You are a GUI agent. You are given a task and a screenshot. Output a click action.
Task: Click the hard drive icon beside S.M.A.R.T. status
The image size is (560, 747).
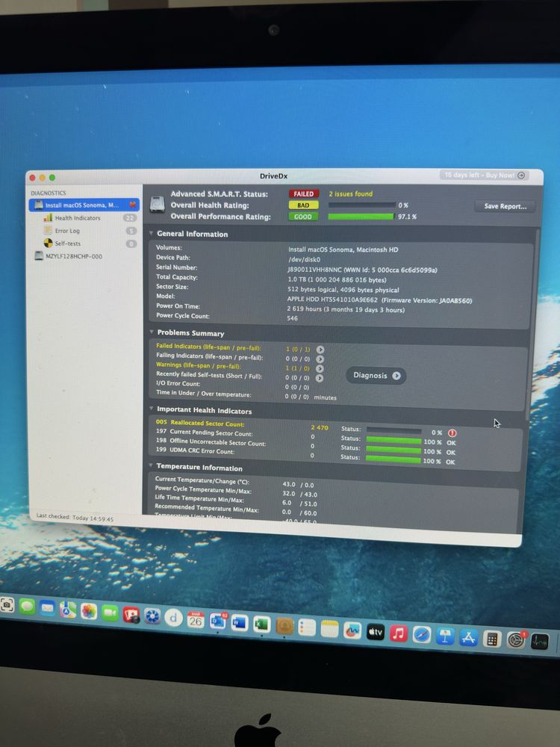point(157,205)
